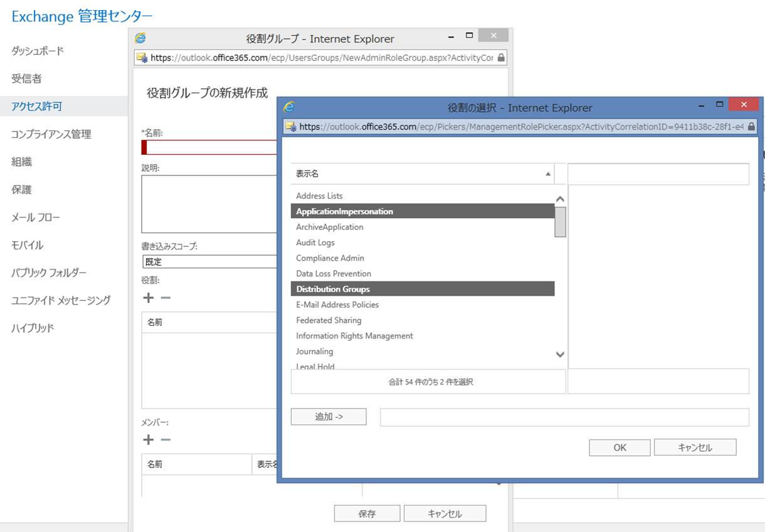Click 合計 54 件のうち 2 件を選択 status text
The width and height of the screenshot is (765, 532).
[x=431, y=382]
